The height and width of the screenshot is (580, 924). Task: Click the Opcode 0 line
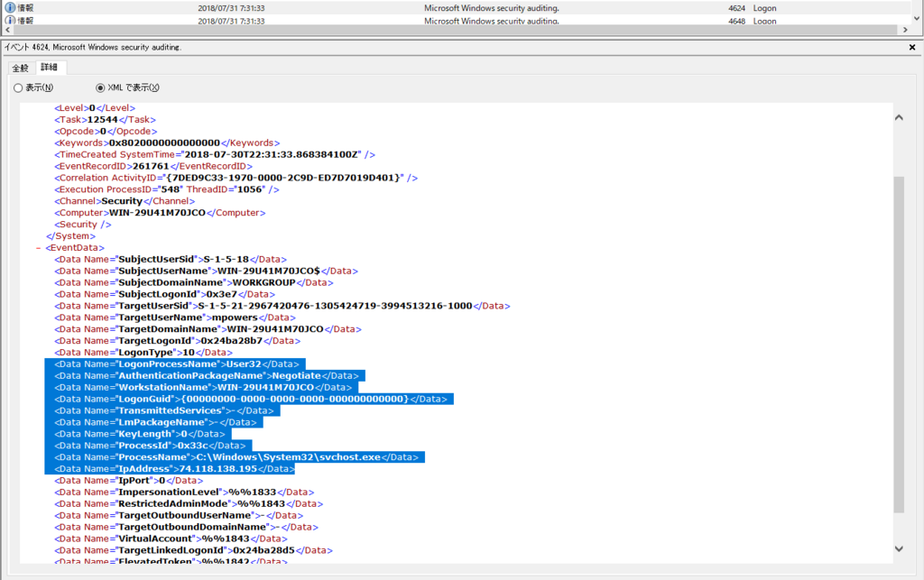tap(106, 132)
